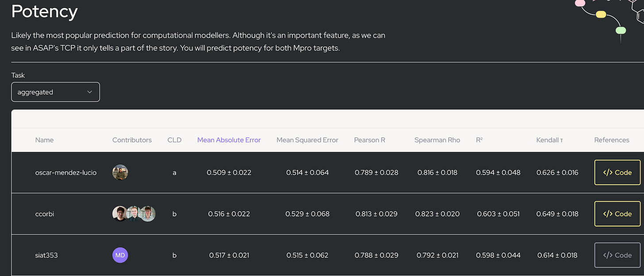Open Code reference for oscar-mendez-lucio

(x=617, y=172)
